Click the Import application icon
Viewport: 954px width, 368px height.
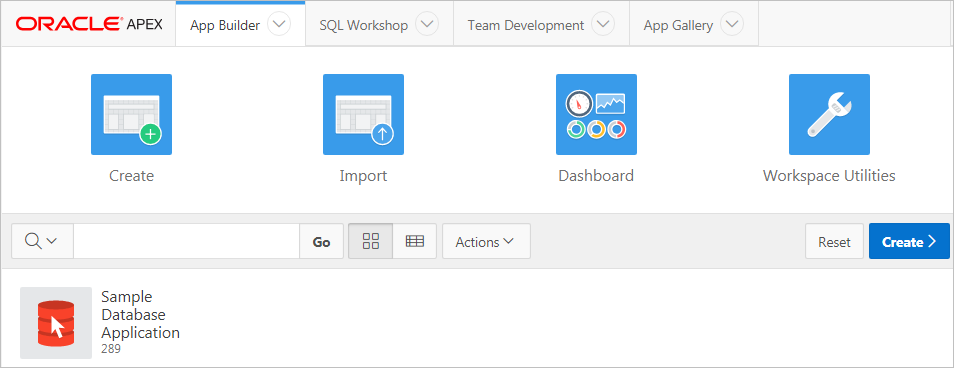coord(363,114)
